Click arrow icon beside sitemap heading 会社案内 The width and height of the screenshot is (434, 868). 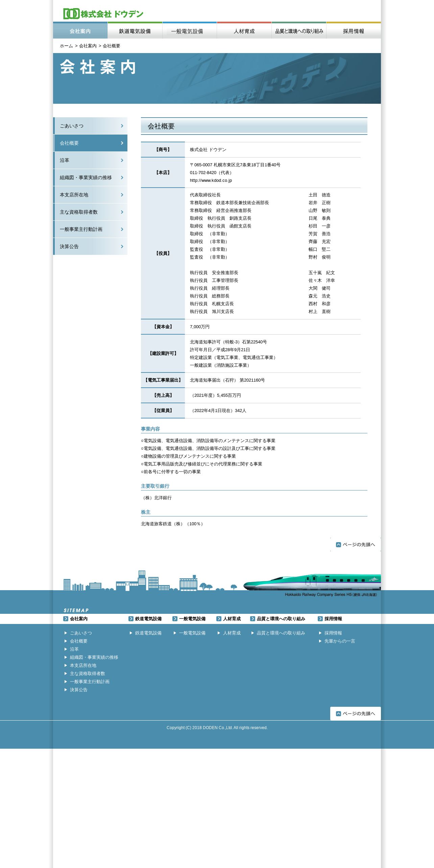tap(66, 619)
